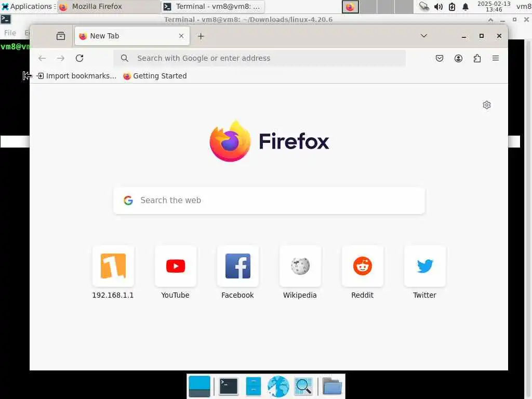Open application finder magnifier in dock
Image resolution: width=532 pixels, height=399 pixels.
pos(303,387)
